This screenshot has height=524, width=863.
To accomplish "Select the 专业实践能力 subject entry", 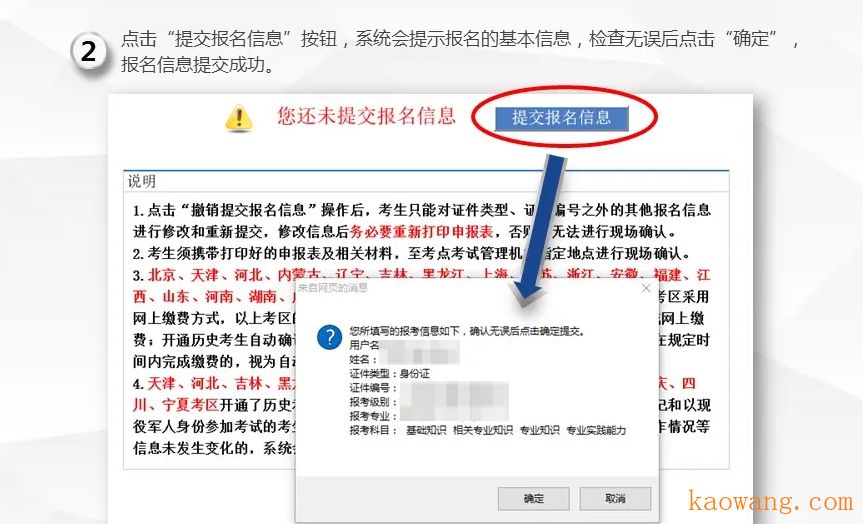I will coord(596,430).
